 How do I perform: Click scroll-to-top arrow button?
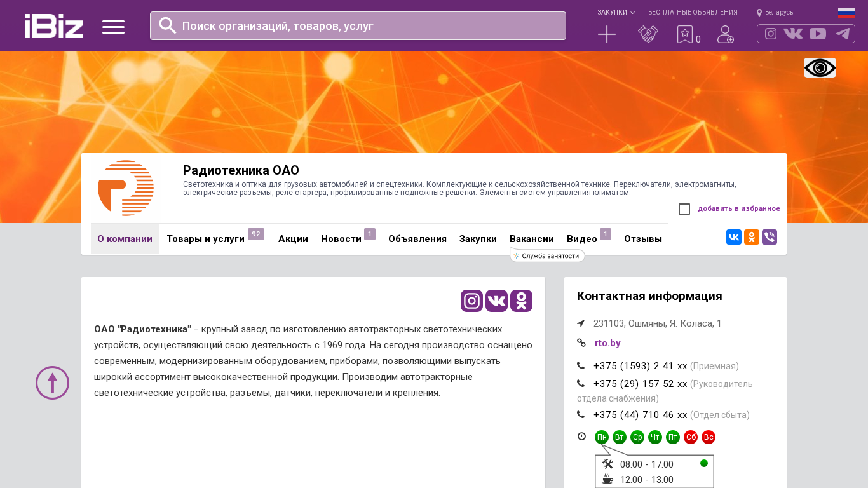point(52,383)
